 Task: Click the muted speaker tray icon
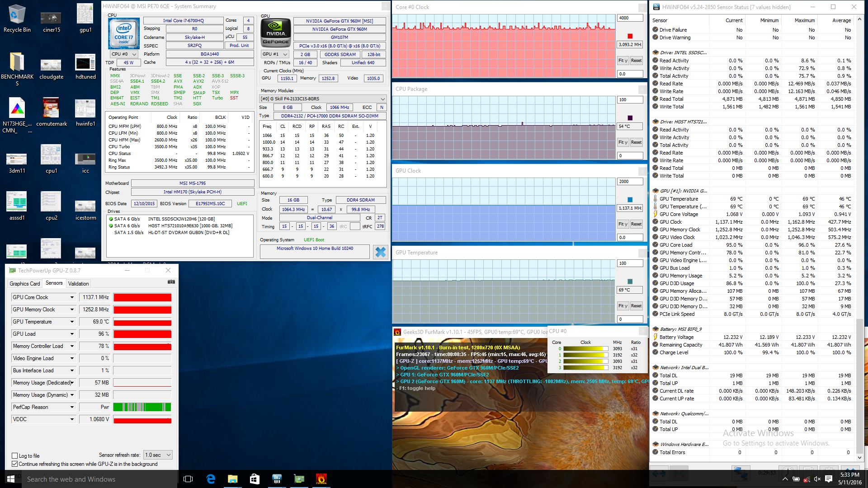[x=817, y=479]
